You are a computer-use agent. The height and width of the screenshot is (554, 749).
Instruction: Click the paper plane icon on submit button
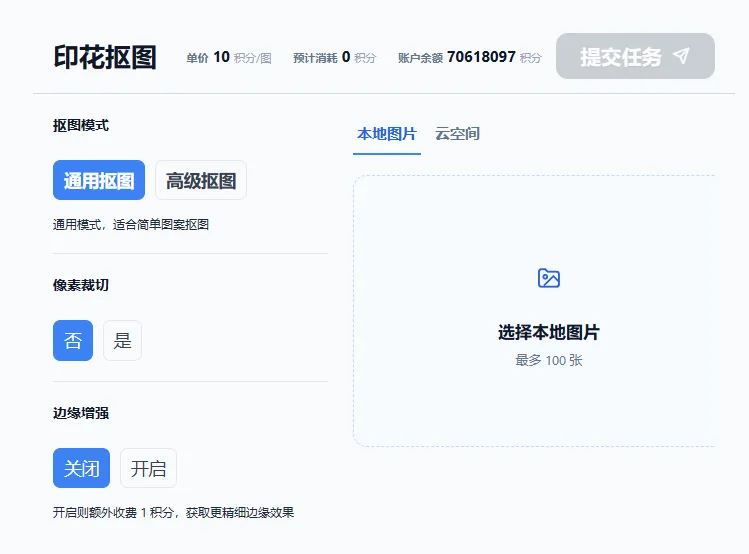click(x=682, y=56)
